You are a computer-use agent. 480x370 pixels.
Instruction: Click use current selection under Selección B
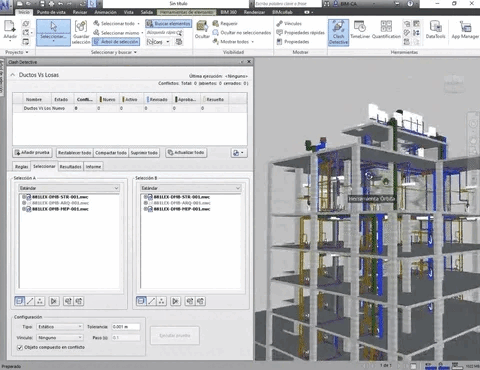click(x=190, y=301)
